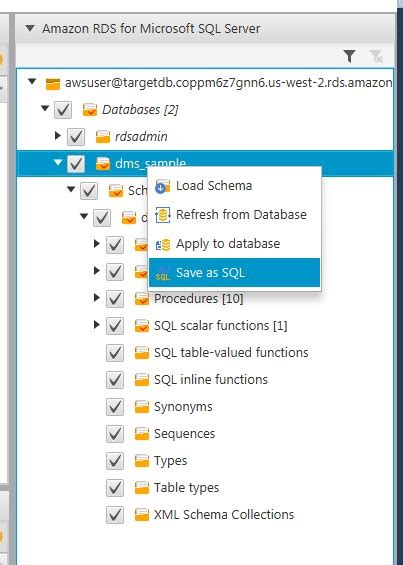Toggle the Databases [2] checkbox

[x=63, y=110]
